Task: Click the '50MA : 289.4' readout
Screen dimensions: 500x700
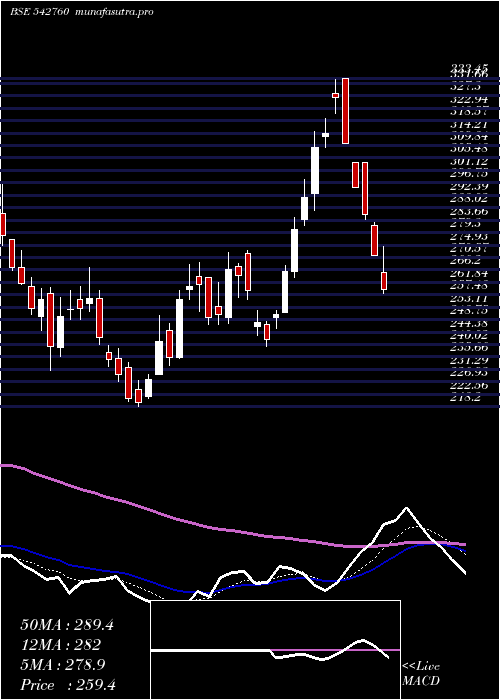Action: tap(67, 625)
